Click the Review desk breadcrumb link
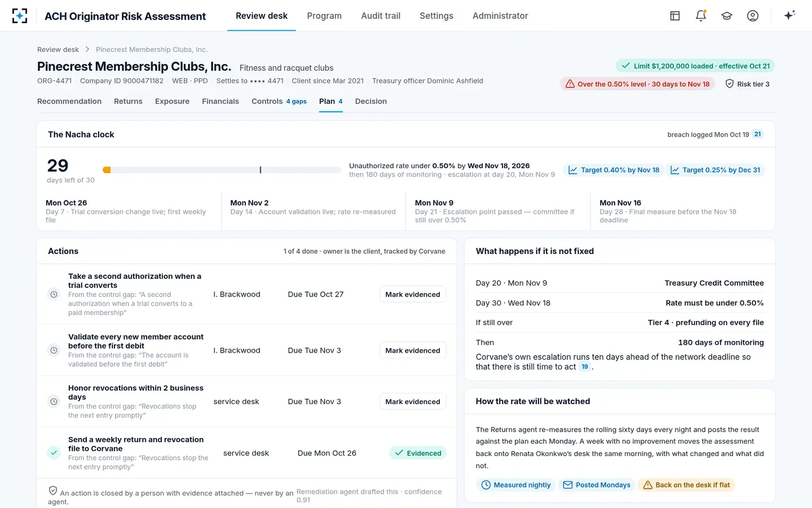The width and height of the screenshot is (812, 508). pos(58,50)
